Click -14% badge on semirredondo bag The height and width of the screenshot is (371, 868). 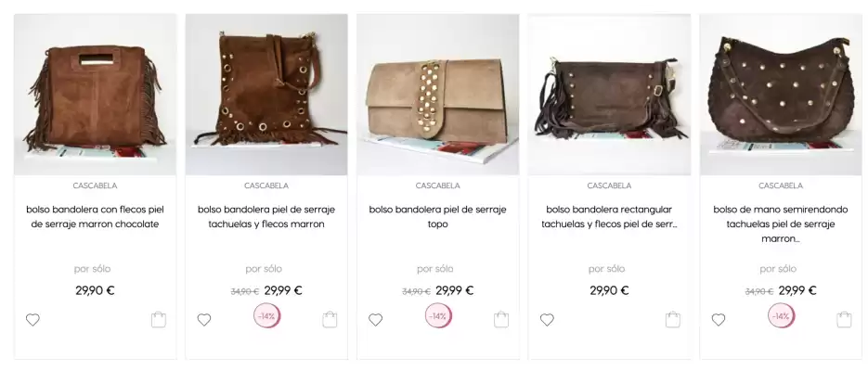(781, 316)
